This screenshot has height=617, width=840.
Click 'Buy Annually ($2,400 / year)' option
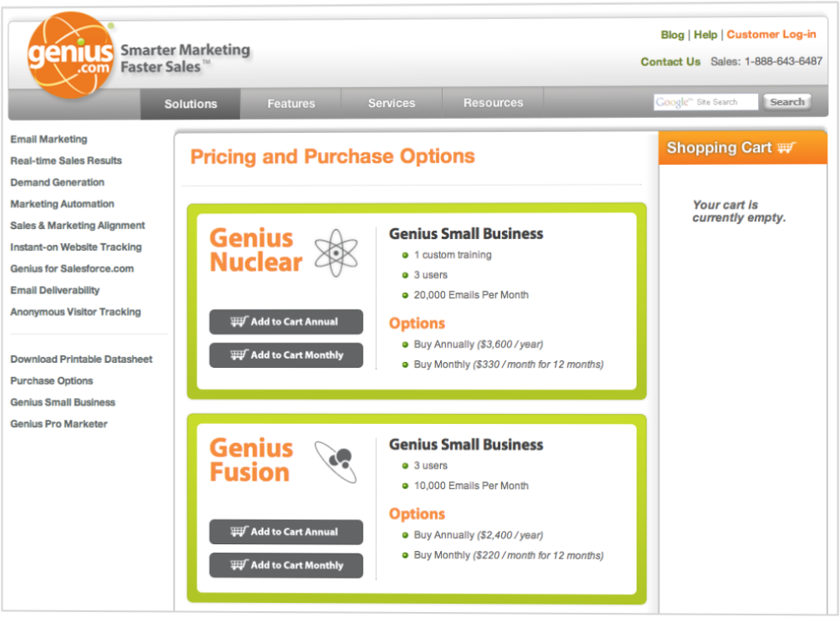pyautogui.click(x=479, y=535)
